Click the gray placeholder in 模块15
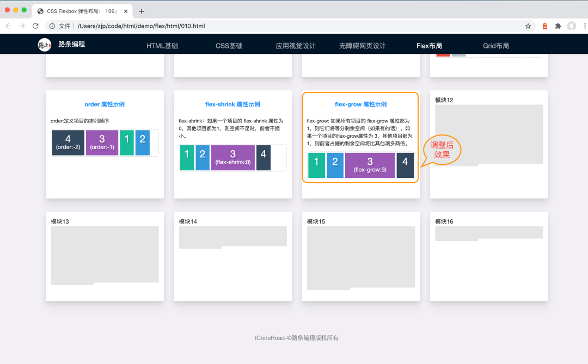The image size is (588, 364). tap(361, 257)
